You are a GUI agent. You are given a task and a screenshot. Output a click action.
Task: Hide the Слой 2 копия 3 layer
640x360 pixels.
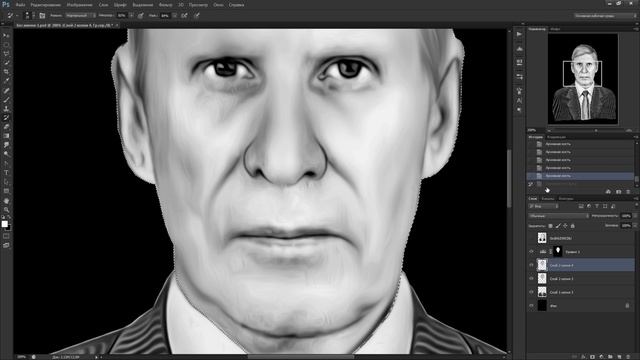tap(531, 279)
